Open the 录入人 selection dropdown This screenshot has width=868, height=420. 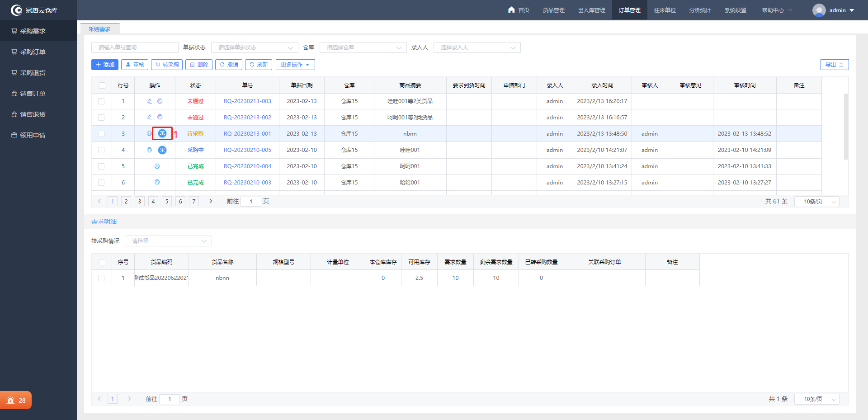(477, 47)
